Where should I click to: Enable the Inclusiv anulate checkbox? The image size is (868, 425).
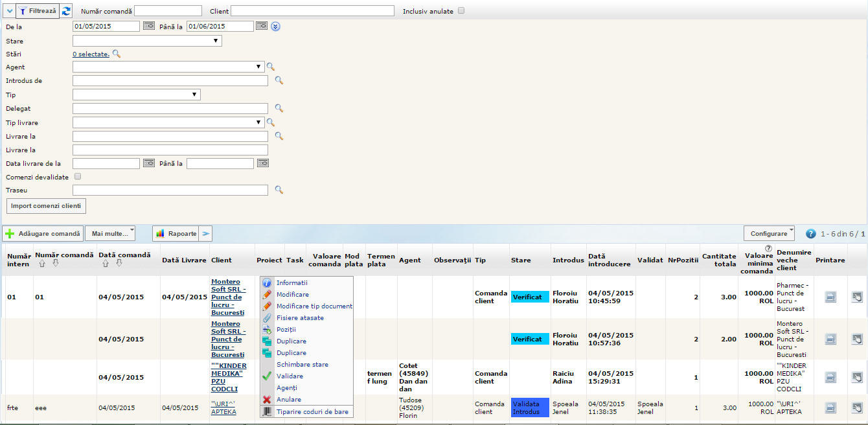point(461,11)
